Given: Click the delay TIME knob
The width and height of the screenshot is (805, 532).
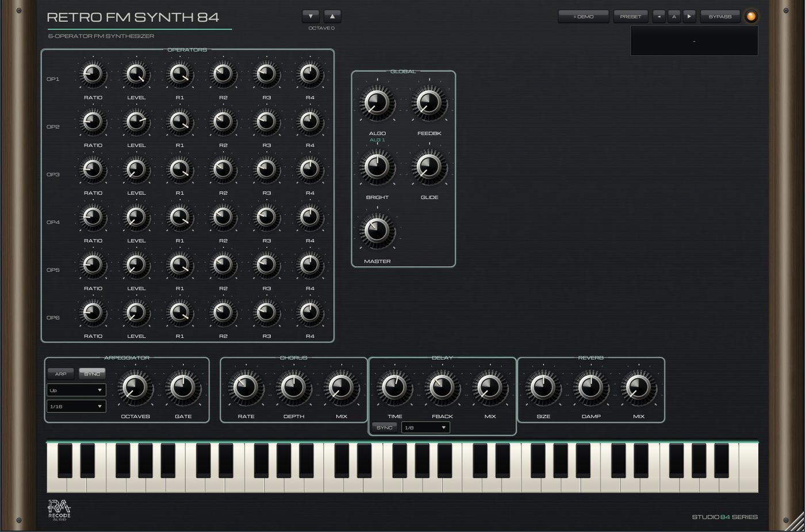Looking at the screenshot, I should point(394,387).
